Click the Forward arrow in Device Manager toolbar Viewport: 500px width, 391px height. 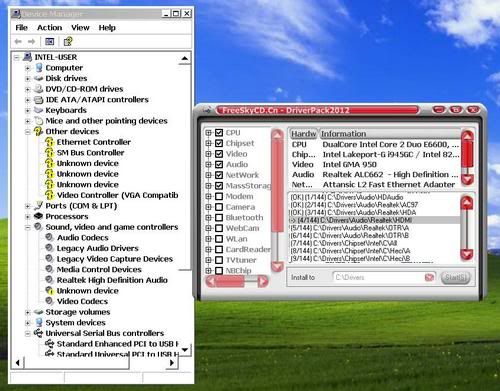tap(31, 41)
